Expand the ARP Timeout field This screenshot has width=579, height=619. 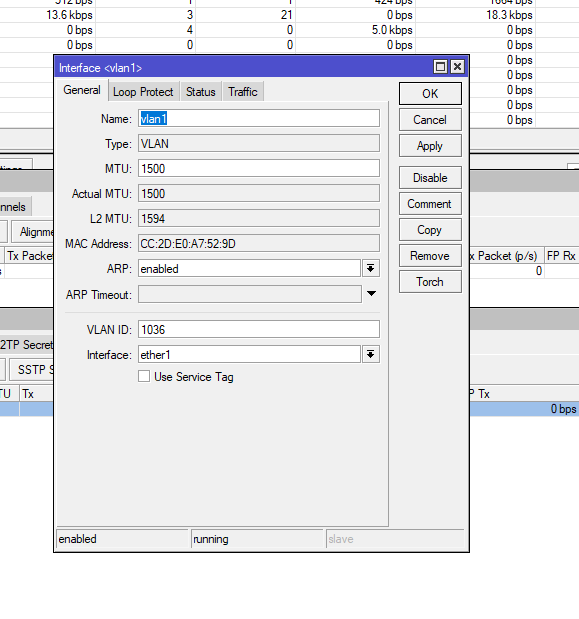(371, 293)
